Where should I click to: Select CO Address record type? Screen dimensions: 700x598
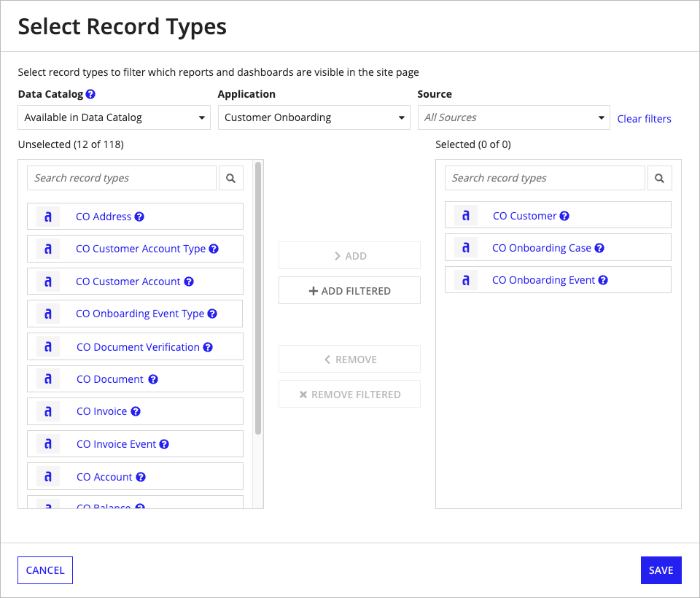(x=136, y=217)
